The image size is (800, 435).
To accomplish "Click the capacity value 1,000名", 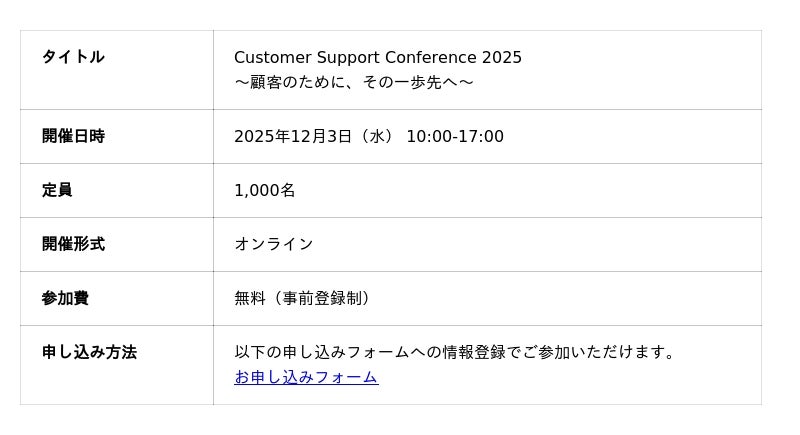I will (x=265, y=191).
